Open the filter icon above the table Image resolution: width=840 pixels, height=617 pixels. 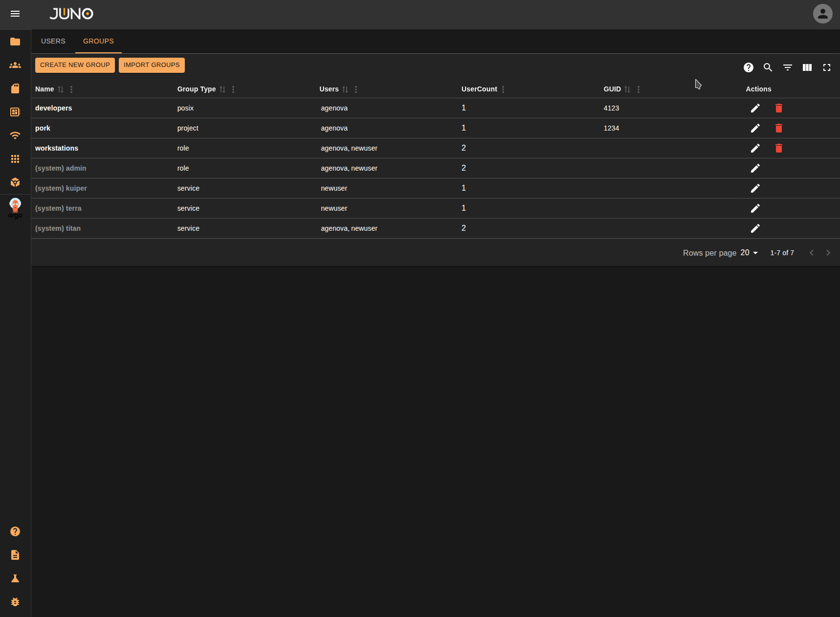[x=787, y=67]
